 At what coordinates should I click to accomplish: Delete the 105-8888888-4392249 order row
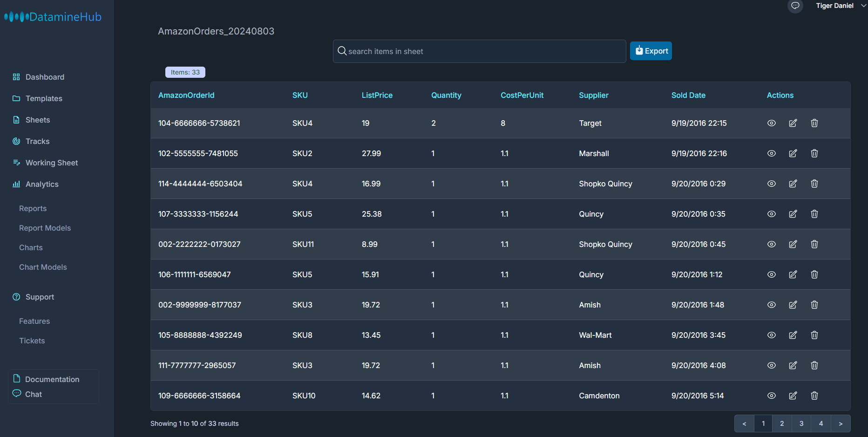[x=814, y=335]
